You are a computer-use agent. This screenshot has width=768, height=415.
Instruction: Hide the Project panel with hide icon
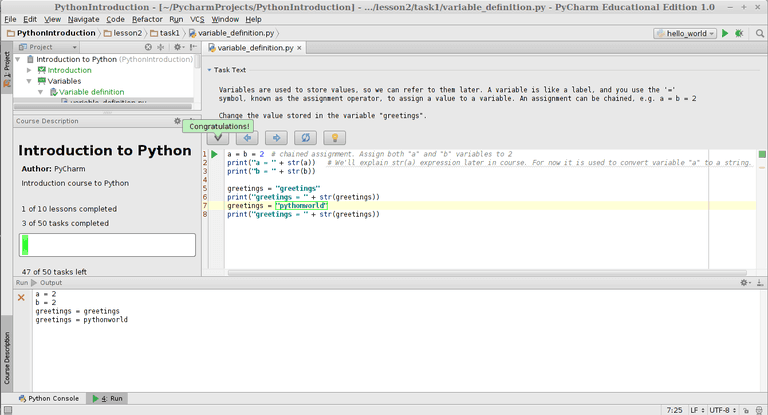point(193,47)
